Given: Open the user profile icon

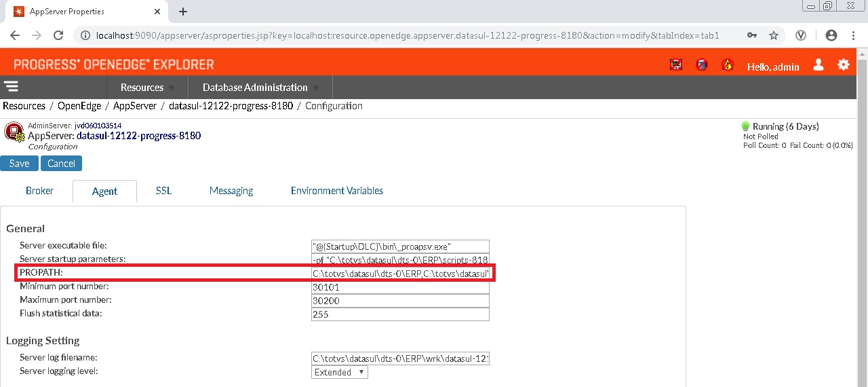Looking at the screenshot, I should (x=818, y=64).
